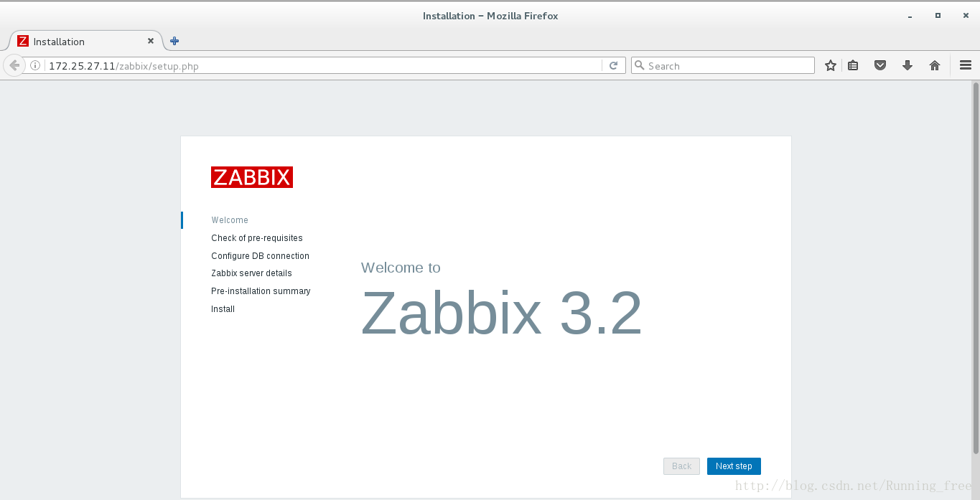The image size is (980, 500).
Task: Click the Next step button
Action: (x=734, y=466)
